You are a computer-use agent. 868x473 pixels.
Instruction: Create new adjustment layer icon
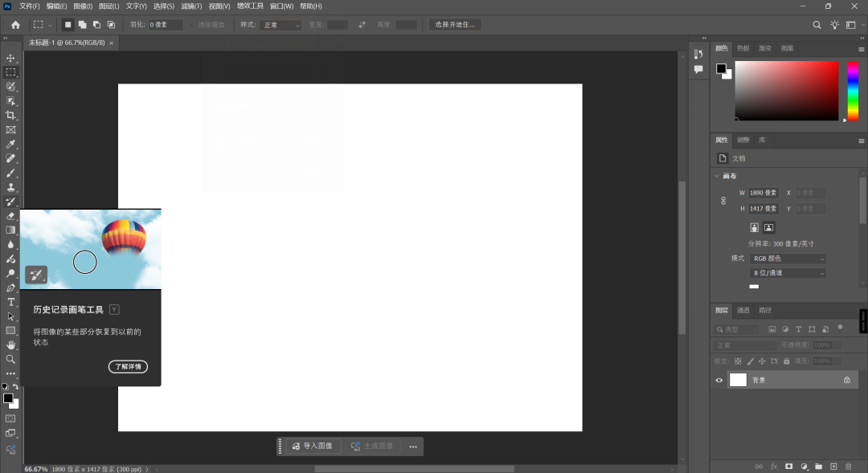(x=804, y=467)
